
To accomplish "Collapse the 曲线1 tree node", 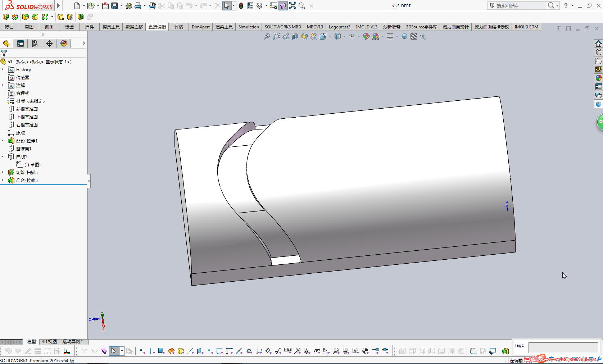I will tap(3, 156).
